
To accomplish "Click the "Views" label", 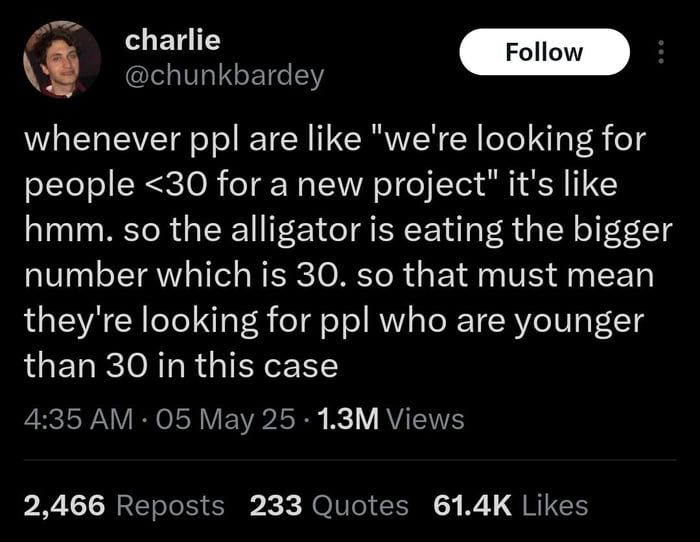I will tap(425, 420).
